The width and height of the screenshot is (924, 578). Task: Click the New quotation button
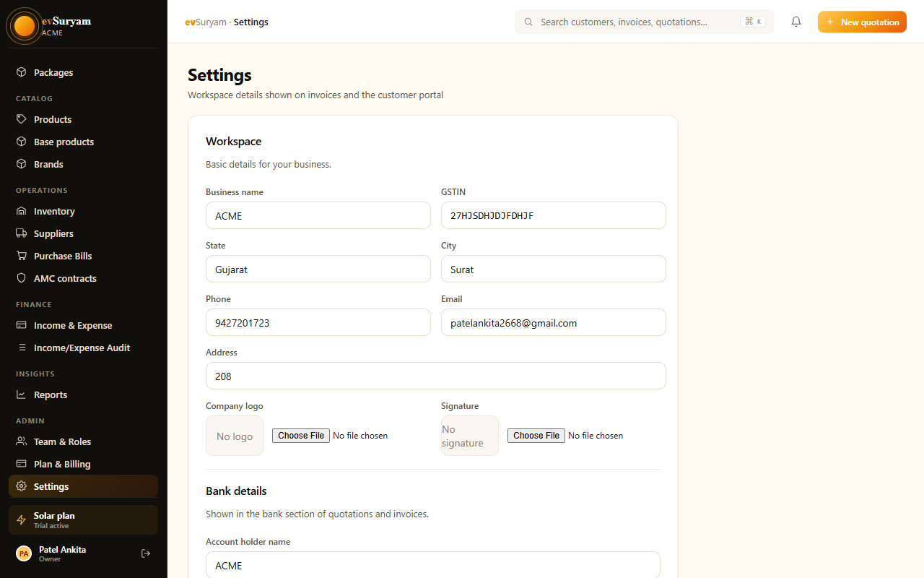pos(862,22)
